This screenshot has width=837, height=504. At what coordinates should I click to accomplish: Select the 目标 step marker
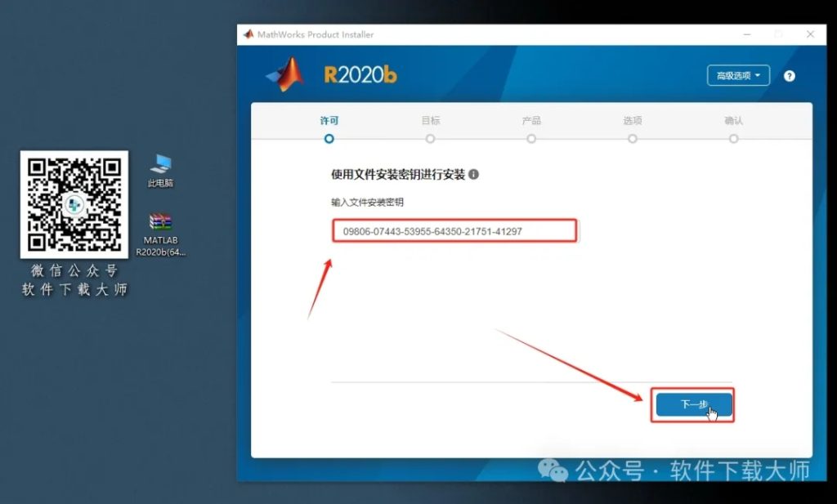[x=431, y=139]
